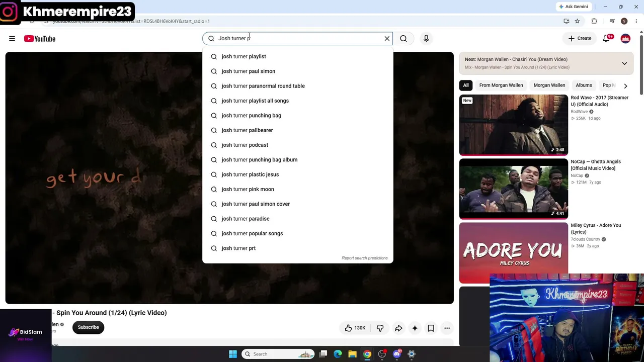Choose suggestion josh turner punching bag
Screen dimensions: 644x362
tap(297, 116)
